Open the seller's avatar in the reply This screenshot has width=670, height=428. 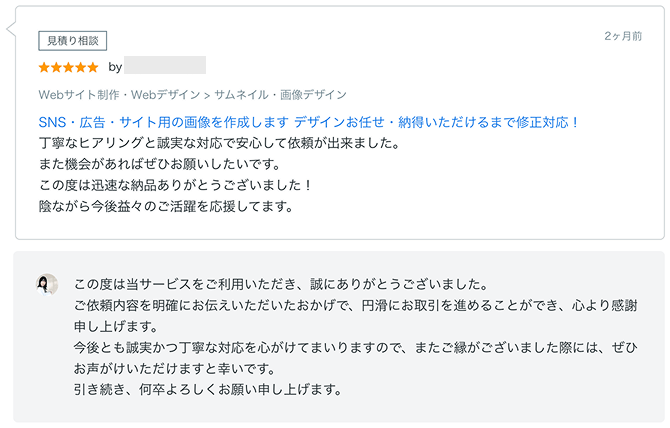[47, 283]
